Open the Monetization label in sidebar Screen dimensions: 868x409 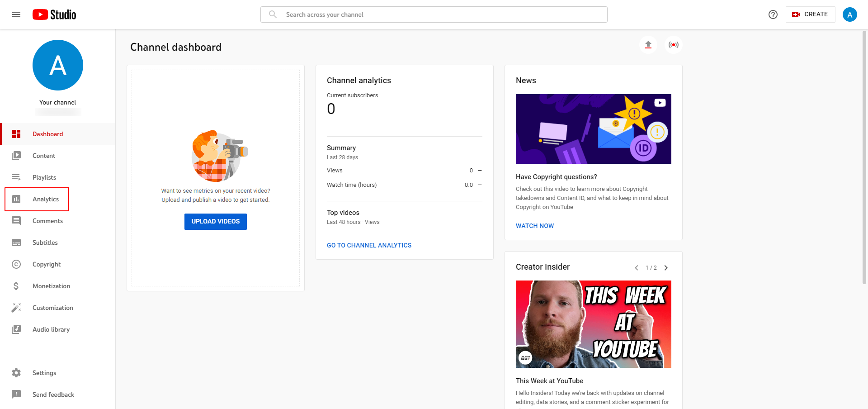tap(51, 286)
